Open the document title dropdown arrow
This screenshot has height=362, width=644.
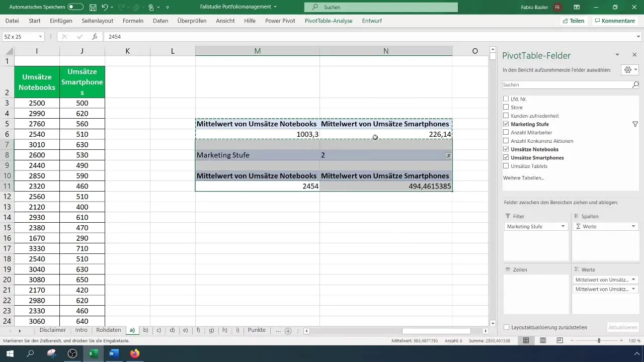[275, 8]
